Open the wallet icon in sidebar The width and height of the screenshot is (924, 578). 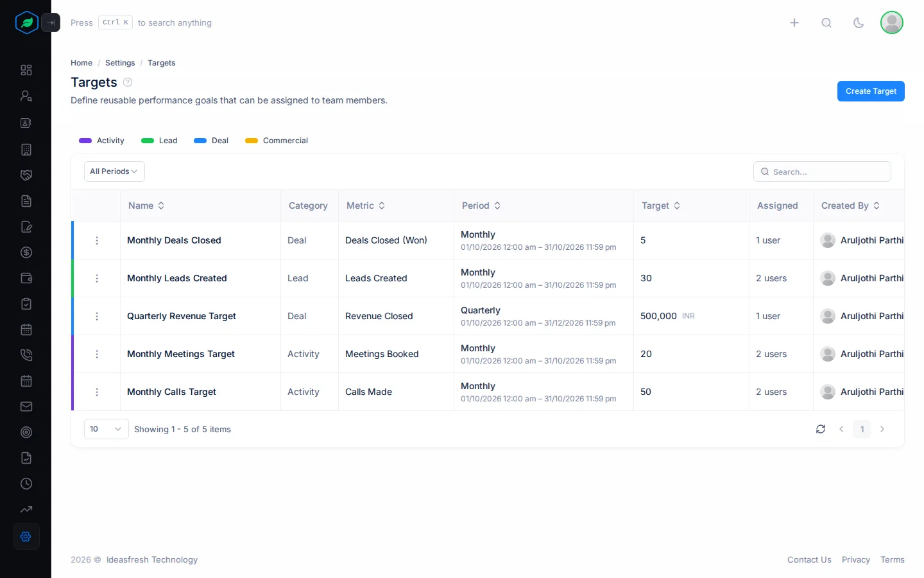(26, 278)
